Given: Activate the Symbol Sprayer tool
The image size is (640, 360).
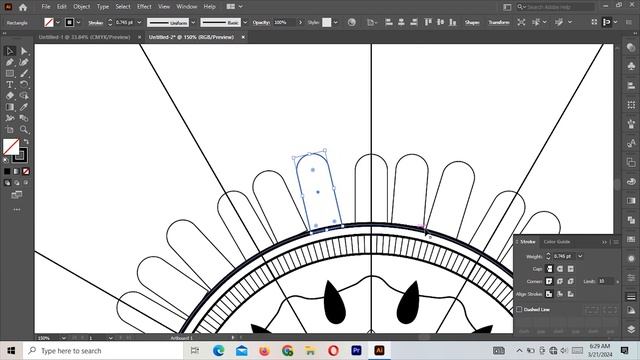Looking at the screenshot, I should (10, 118).
